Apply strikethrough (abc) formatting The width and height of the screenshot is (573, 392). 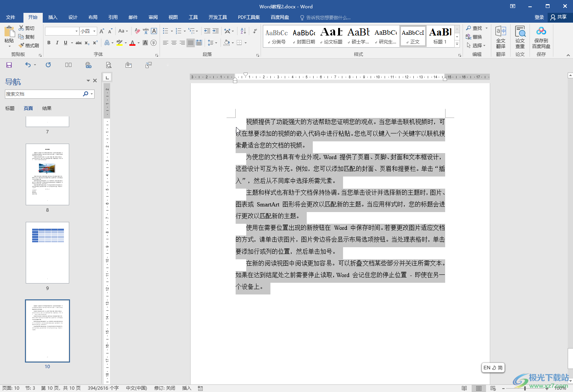click(x=79, y=43)
